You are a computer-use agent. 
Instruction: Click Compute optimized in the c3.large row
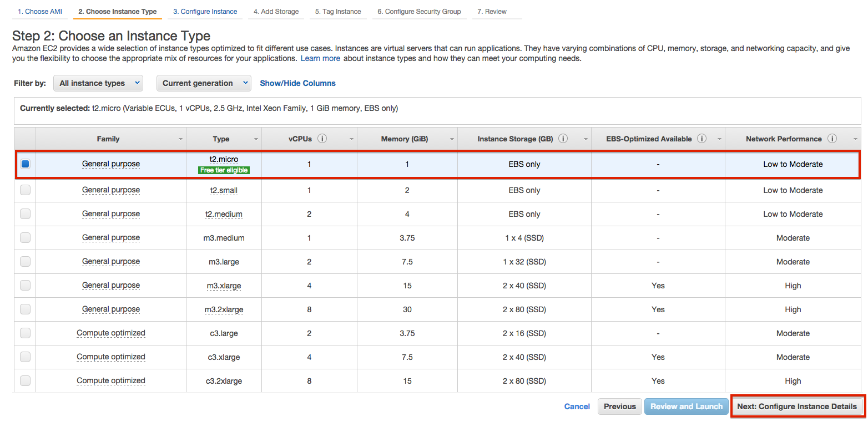coord(111,333)
